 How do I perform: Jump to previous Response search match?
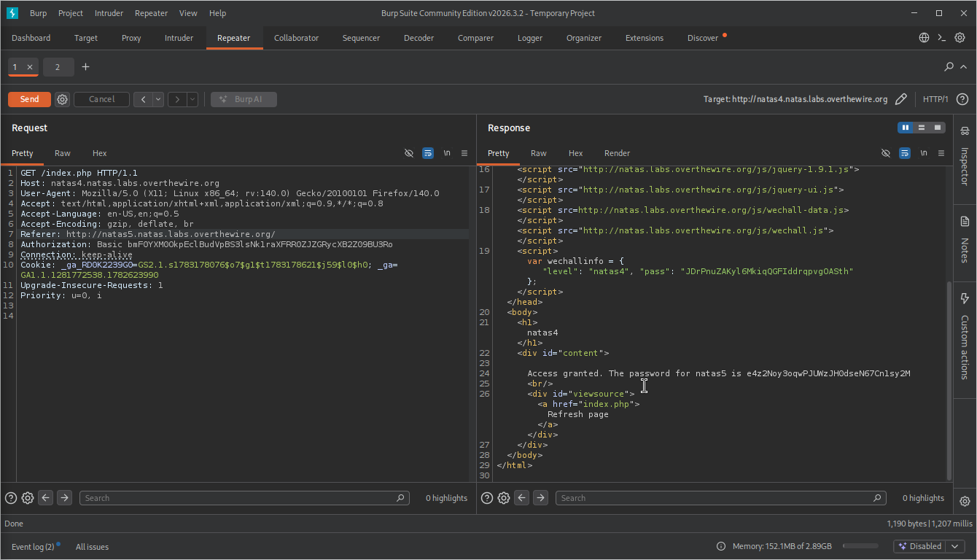pos(522,498)
